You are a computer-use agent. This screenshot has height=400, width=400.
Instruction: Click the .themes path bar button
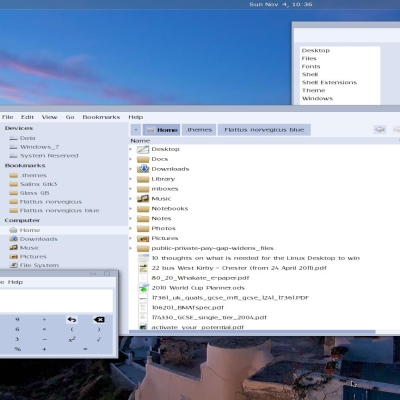(199, 130)
